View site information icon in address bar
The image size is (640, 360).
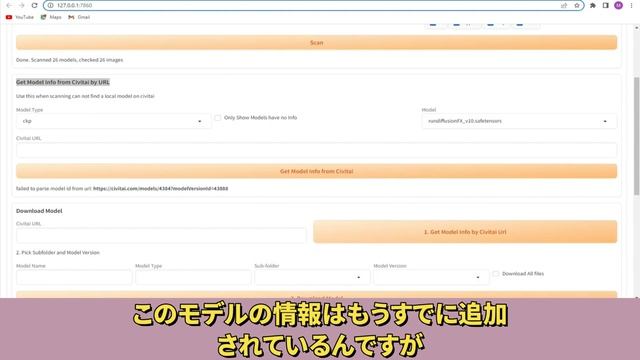pyautogui.click(x=51, y=5)
